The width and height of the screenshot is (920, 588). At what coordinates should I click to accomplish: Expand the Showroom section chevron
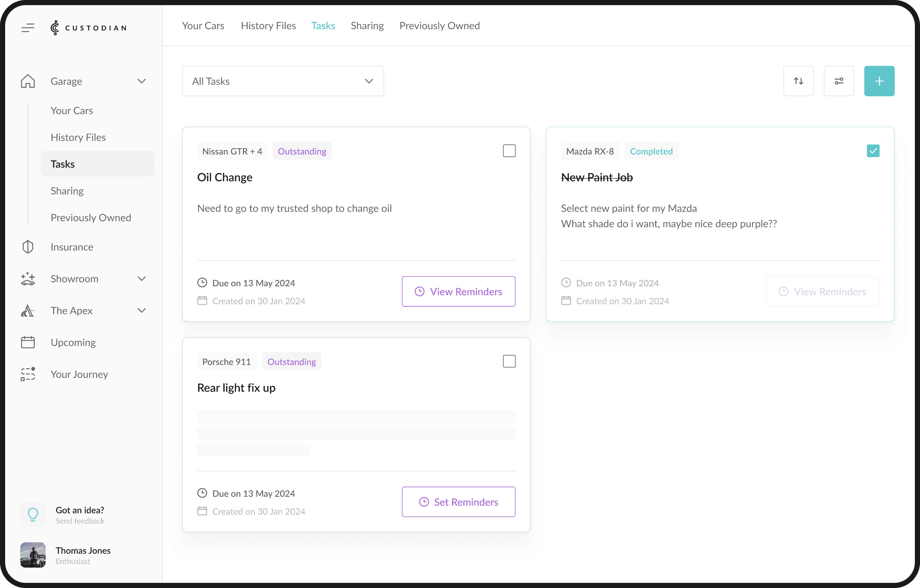(x=142, y=279)
